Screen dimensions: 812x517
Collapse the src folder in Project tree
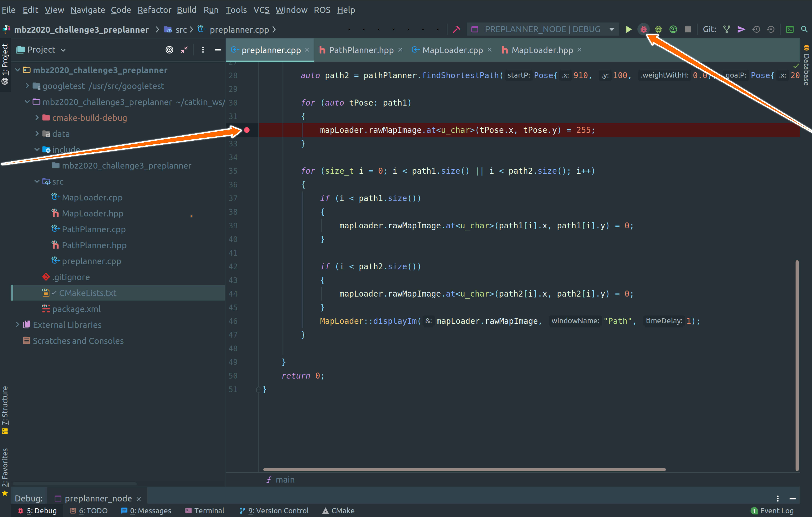(37, 181)
